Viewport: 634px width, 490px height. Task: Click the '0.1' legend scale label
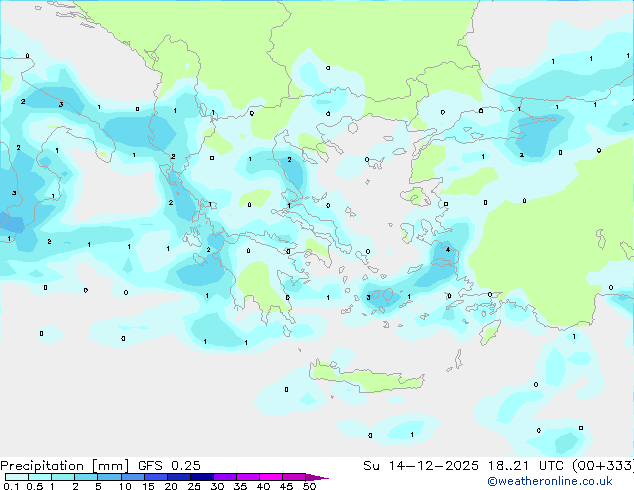click(x=11, y=486)
